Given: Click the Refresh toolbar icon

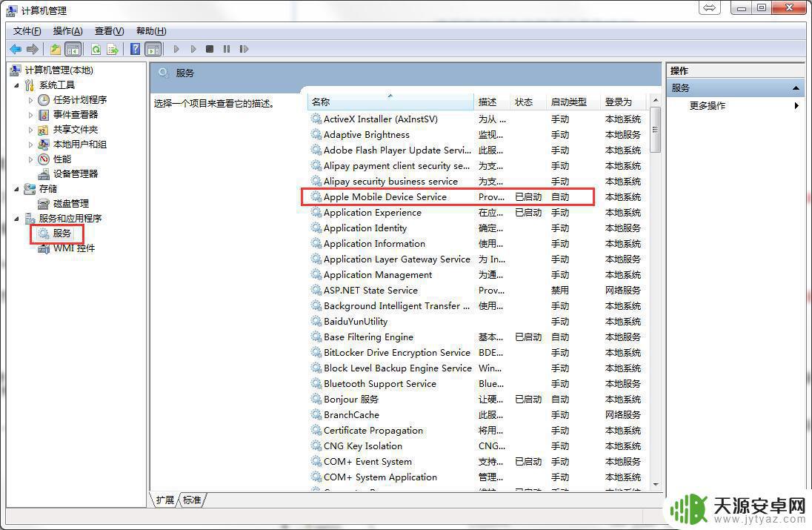Looking at the screenshot, I should pos(96,49).
